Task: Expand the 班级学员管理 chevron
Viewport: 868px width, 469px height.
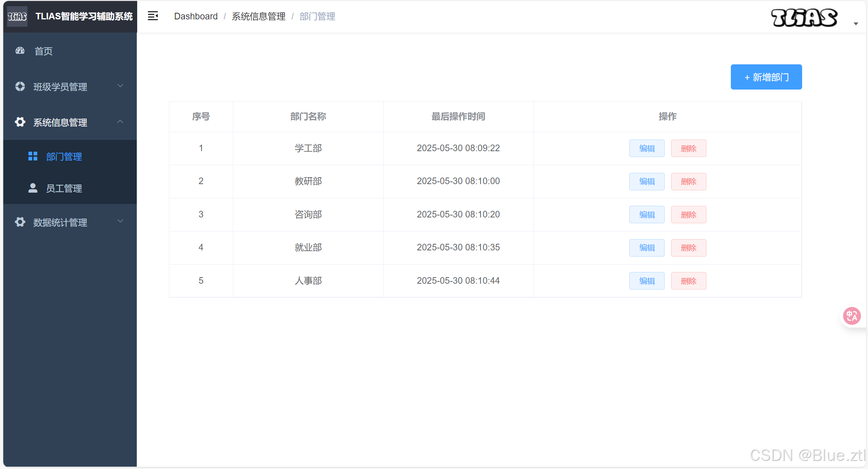Action: [x=120, y=86]
